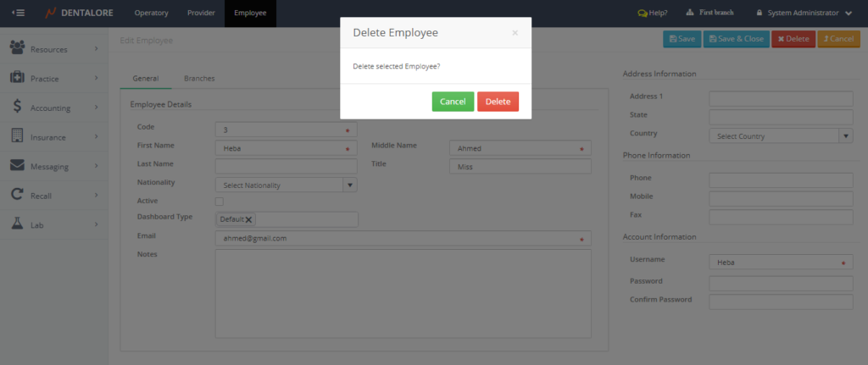Toggle the Active checkbox

[x=220, y=202]
